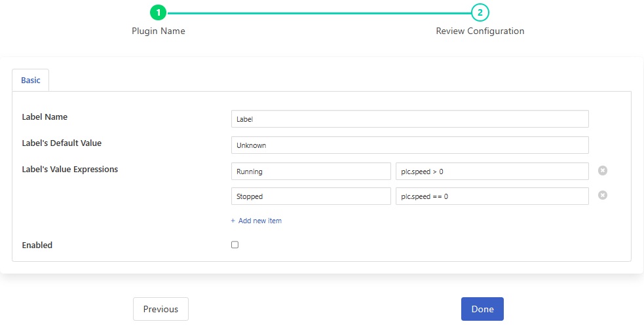Click the Review Configuration step label

480,31
